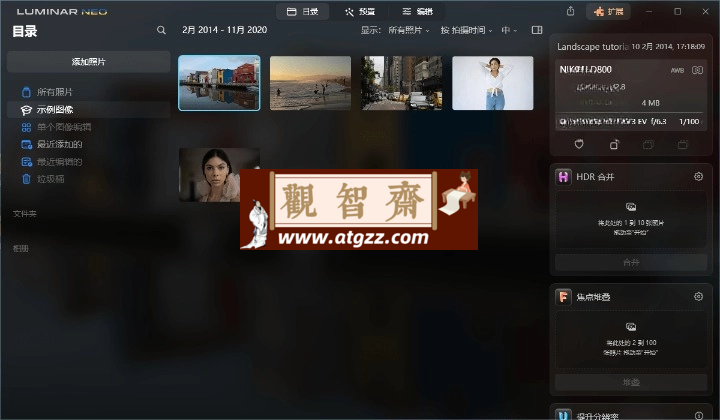Open the 扩展 extensions button
720x420 pixels.
pos(608,11)
